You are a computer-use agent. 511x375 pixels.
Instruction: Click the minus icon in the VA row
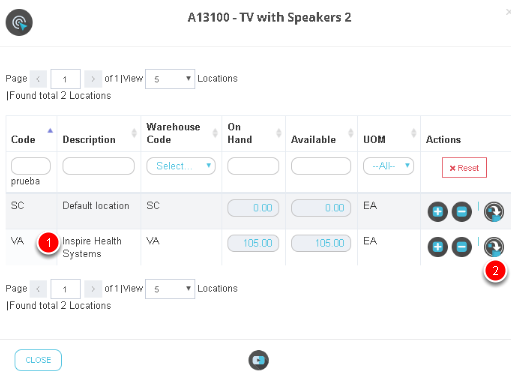pyautogui.click(x=461, y=247)
